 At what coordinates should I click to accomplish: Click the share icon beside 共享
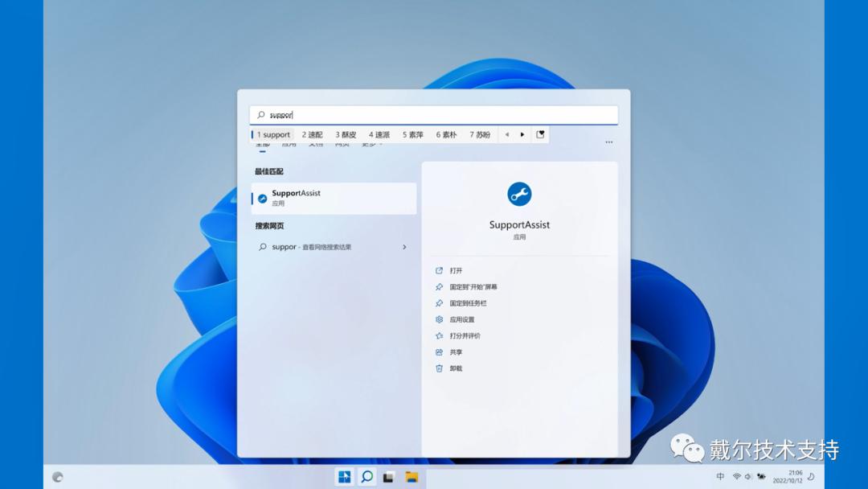[439, 352]
